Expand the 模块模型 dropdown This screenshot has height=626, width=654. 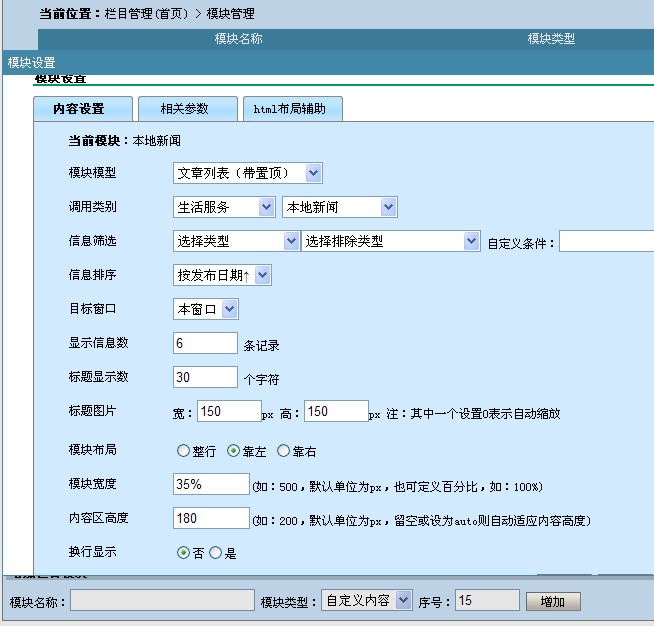[248, 173]
